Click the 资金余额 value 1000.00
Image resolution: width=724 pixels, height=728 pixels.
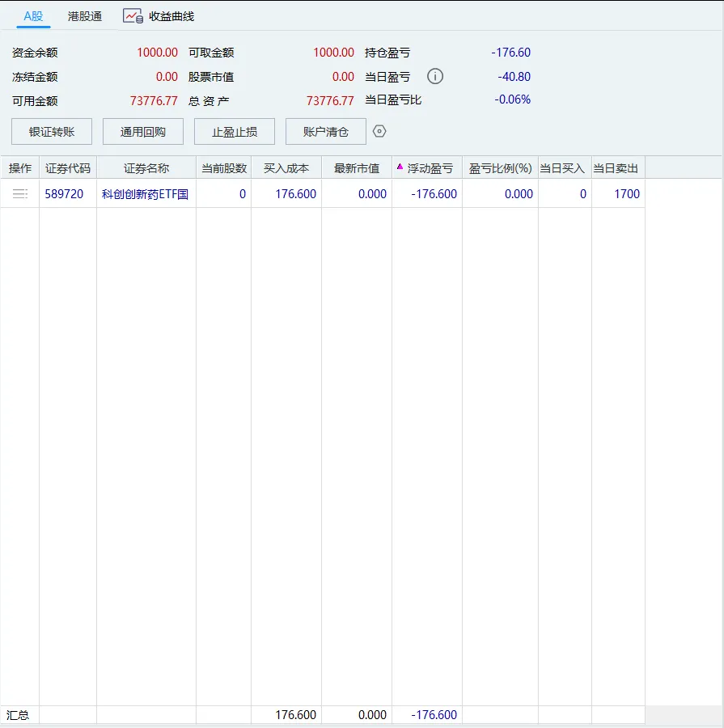[158, 53]
